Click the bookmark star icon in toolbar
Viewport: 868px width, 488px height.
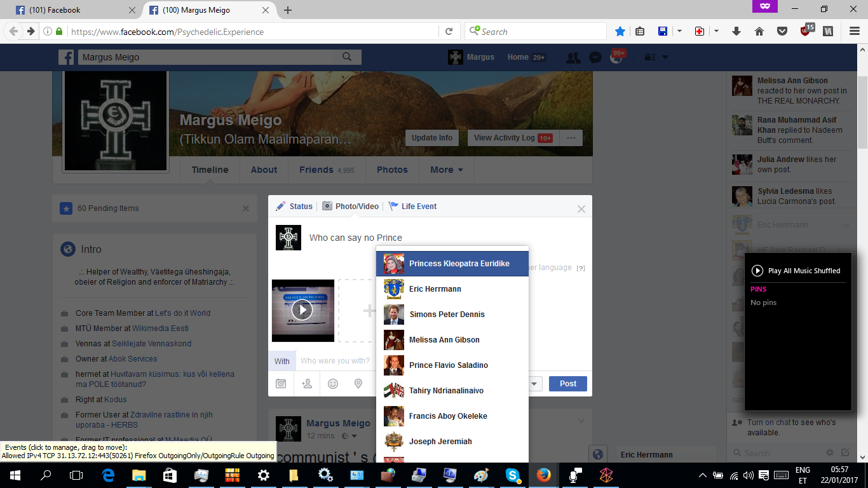click(620, 31)
